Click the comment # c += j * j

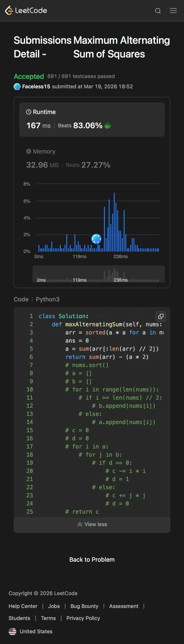[125, 495]
